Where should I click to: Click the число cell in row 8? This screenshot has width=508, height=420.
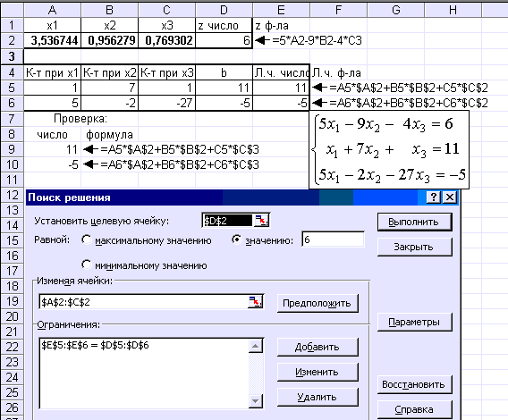52,134
